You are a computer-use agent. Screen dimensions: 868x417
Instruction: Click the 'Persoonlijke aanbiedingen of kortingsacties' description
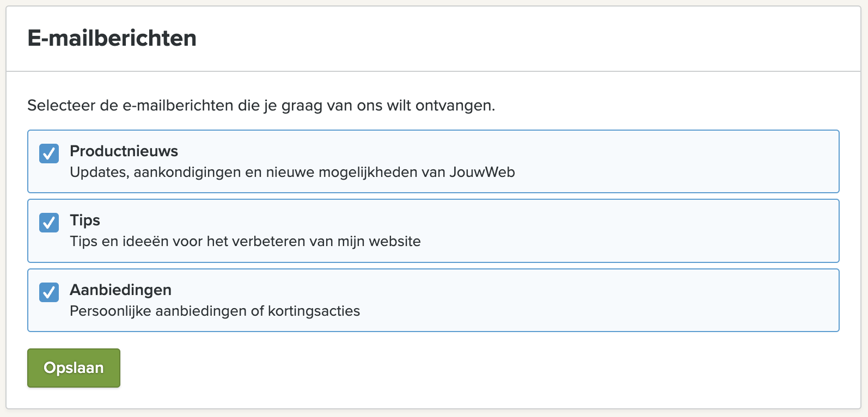(215, 311)
